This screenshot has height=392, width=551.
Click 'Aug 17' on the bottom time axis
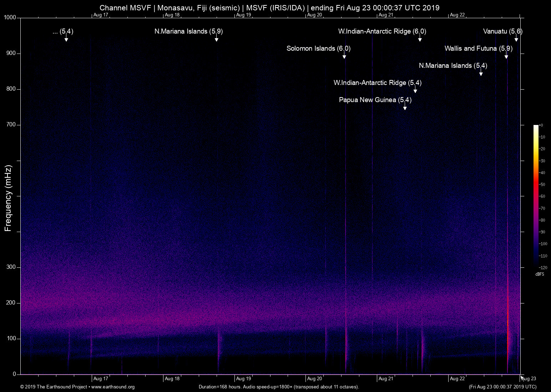pos(101,379)
